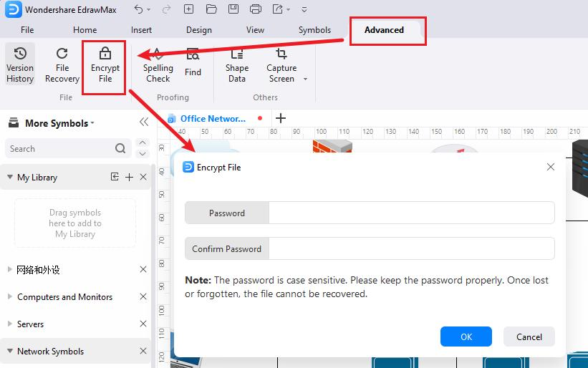Expand the Servers library
This screenshot has height=368, width=588.
10,324
